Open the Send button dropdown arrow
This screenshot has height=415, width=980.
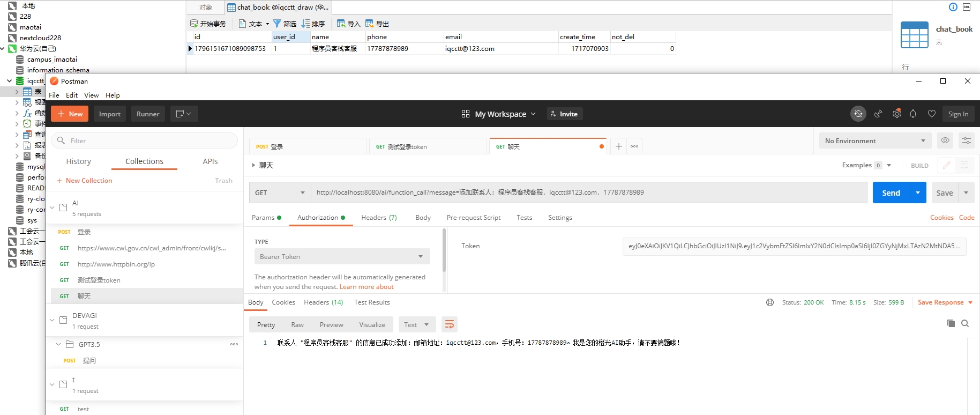coord(918,192)
